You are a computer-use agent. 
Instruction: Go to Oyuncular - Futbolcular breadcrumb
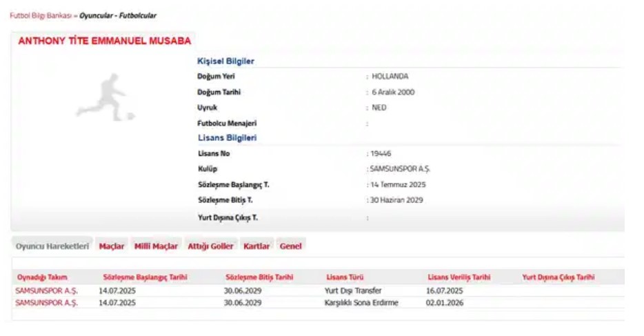[118, 15]
